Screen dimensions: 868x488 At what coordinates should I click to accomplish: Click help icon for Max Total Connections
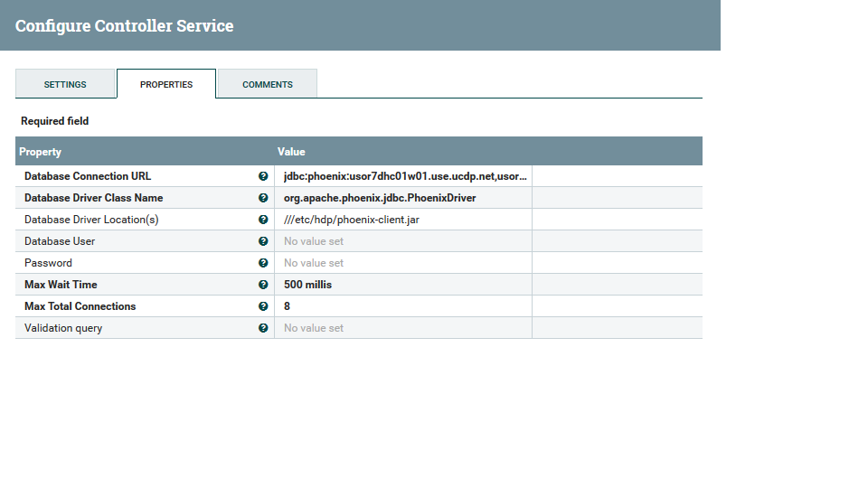pos(263,306)
